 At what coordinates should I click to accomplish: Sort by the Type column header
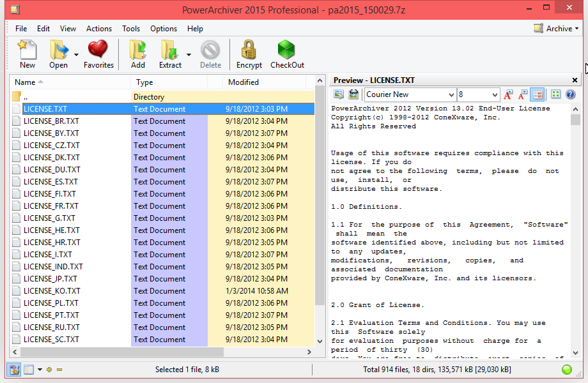tap(169, 82)
